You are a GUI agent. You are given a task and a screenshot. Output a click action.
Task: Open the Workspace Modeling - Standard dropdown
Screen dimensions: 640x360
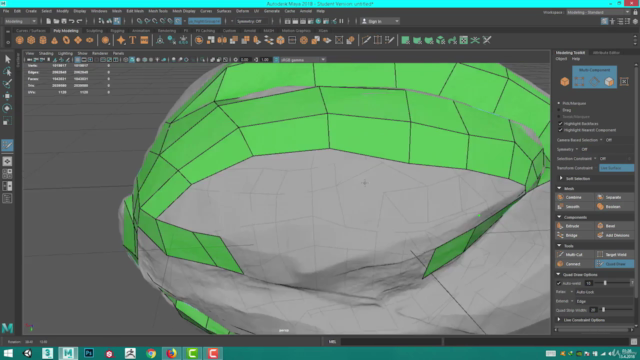[x=598, y=12]
